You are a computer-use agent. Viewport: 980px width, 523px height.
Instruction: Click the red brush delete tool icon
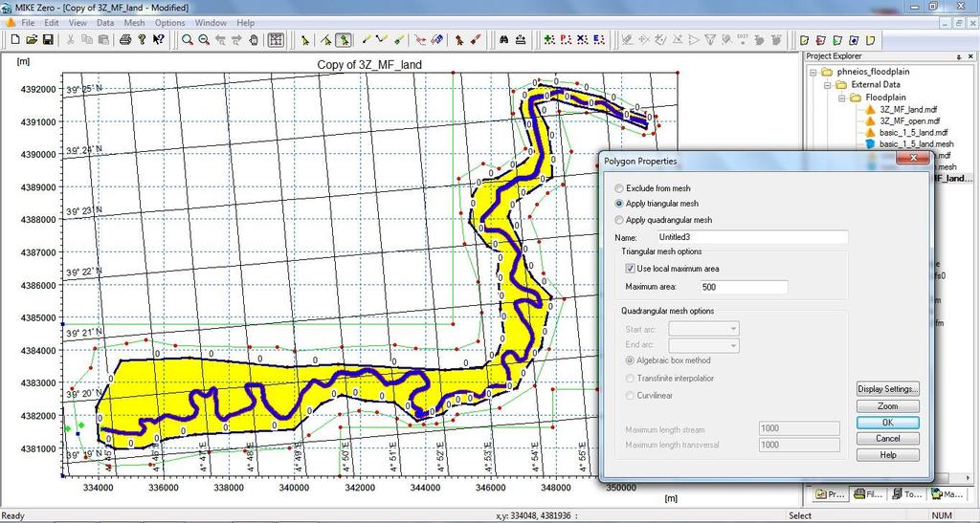click(x=477, y=40)
